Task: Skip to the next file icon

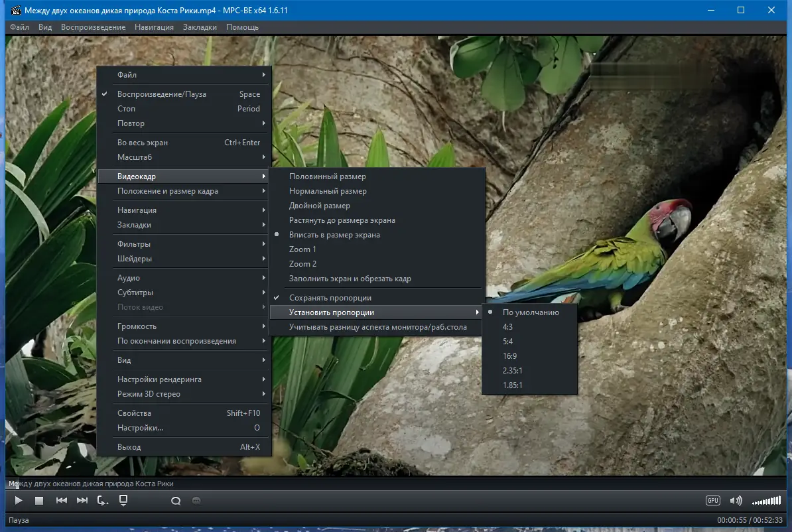Action: tap(82, 500)
